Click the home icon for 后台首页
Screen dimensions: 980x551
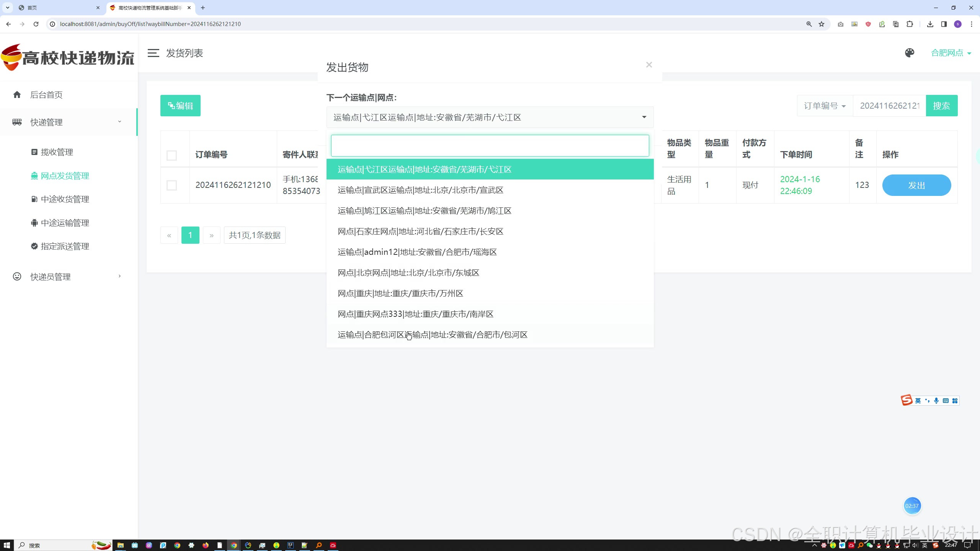point(17,95)
